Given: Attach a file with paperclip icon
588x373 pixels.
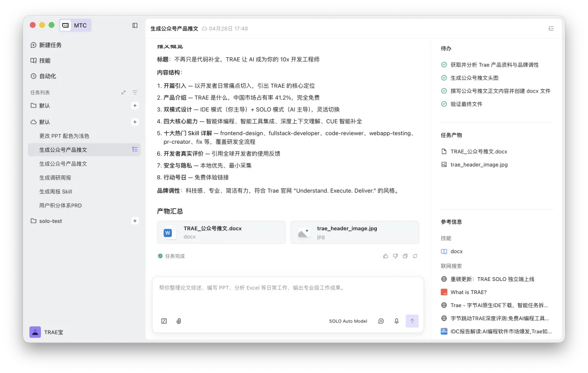Looking at the screenshot, I should pos(179,321).
